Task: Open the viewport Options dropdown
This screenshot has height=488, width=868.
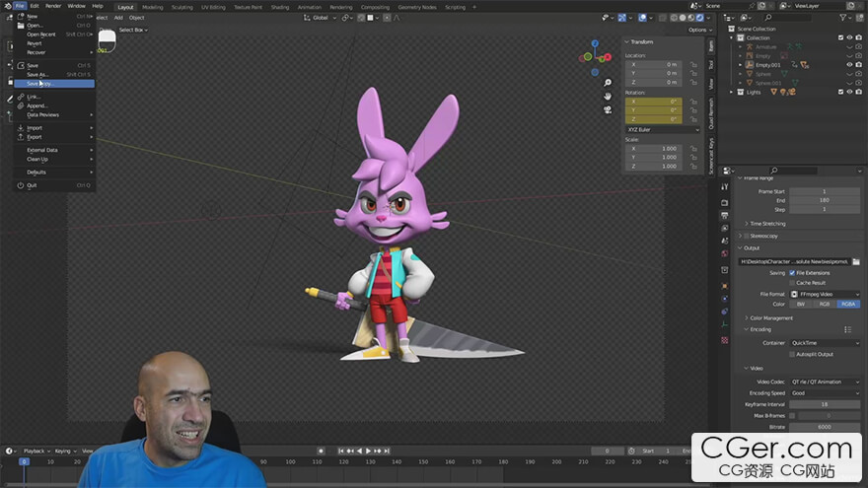Action: coord(699,30)
